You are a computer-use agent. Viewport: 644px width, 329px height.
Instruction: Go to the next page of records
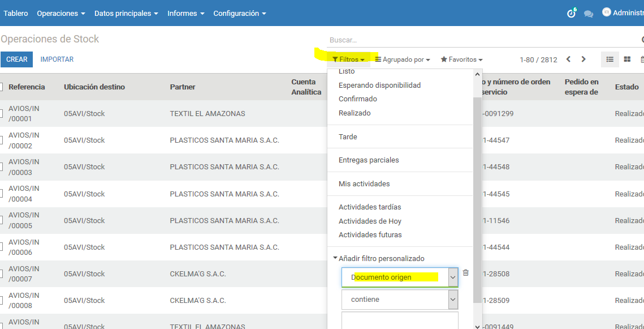[x=584, y=59]
